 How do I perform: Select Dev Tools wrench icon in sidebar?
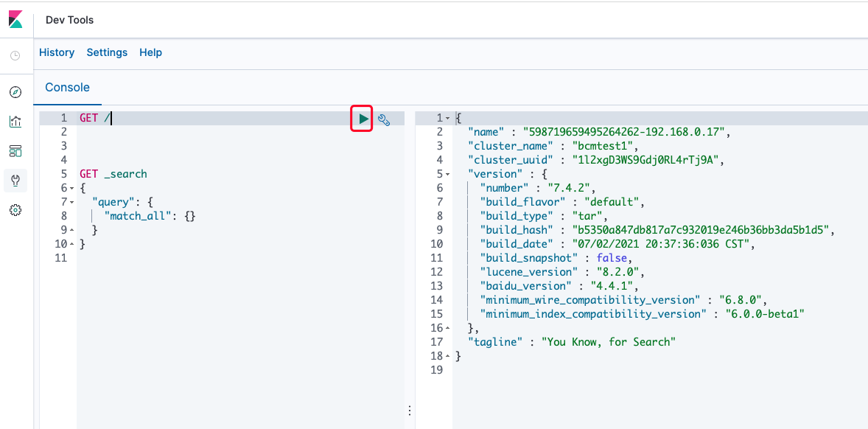[x=15, y=181]
